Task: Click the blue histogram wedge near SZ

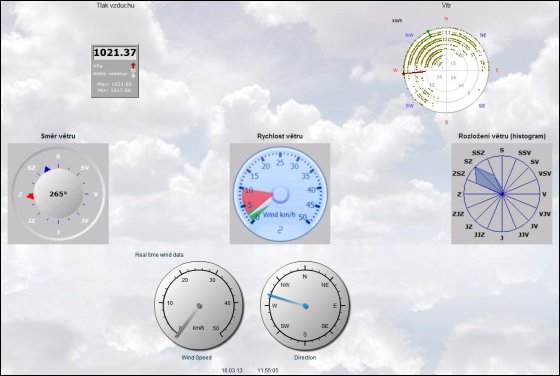Action: (x=488, y=180)
